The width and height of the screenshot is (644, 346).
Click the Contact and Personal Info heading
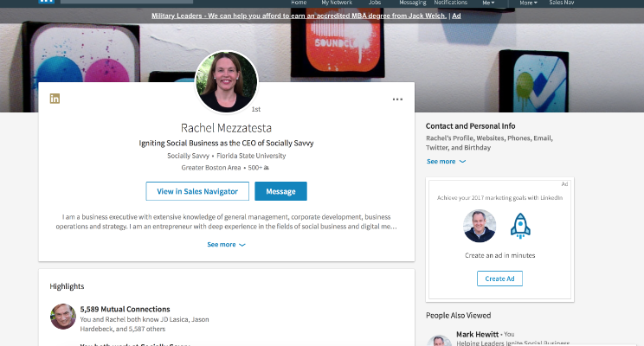pos(470,126)
